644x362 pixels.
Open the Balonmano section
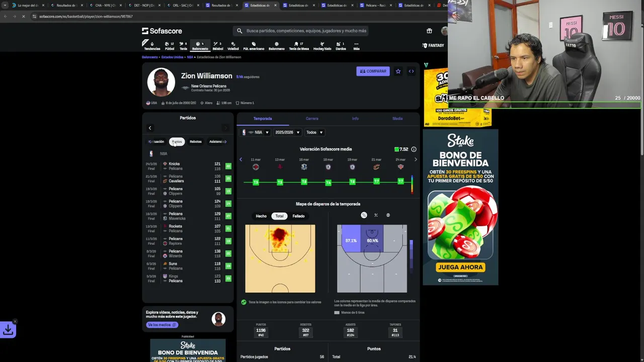276,46
